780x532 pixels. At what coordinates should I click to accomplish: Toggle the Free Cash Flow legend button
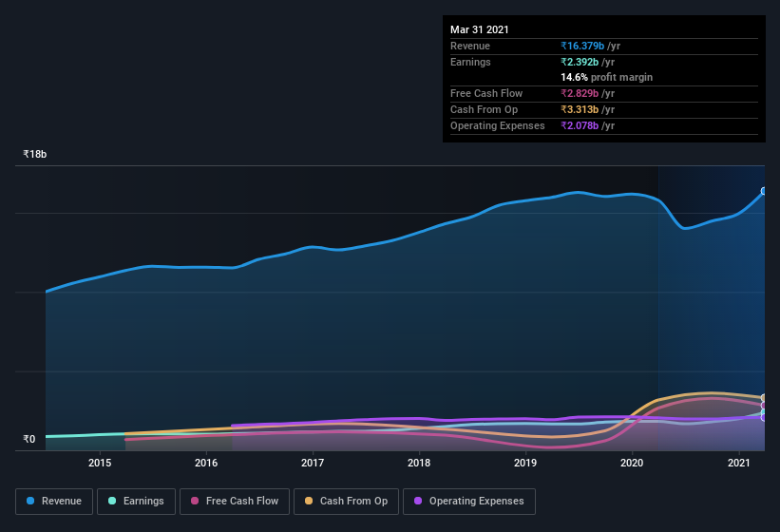(235, 502)
